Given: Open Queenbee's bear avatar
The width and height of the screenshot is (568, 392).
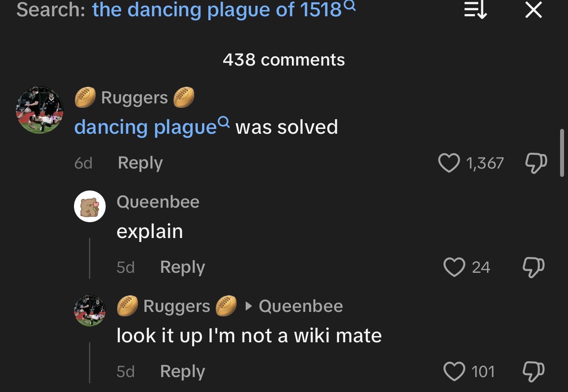Looking at the screenshot, I should click(89, 206).
